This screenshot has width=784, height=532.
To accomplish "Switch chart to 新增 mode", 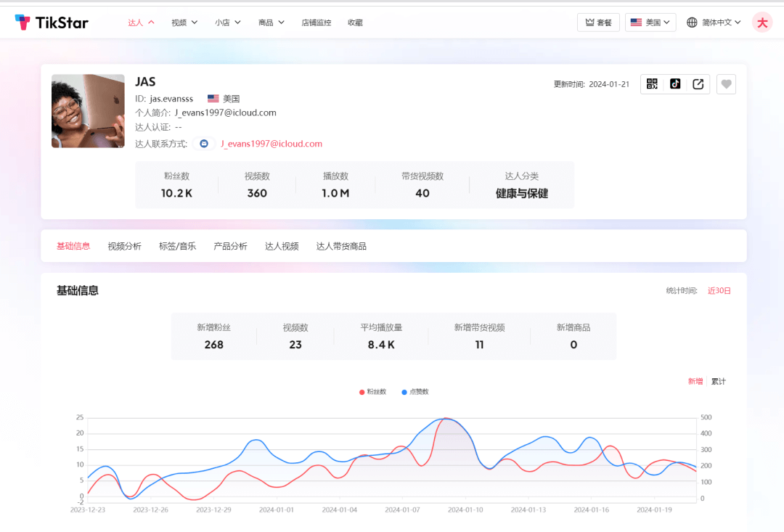I will coord(695,382).
